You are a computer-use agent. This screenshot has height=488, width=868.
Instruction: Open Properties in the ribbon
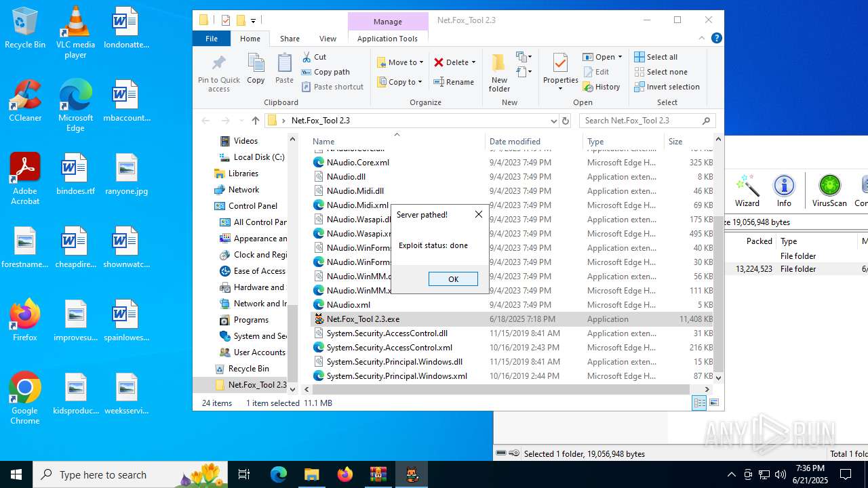(560, 73)
